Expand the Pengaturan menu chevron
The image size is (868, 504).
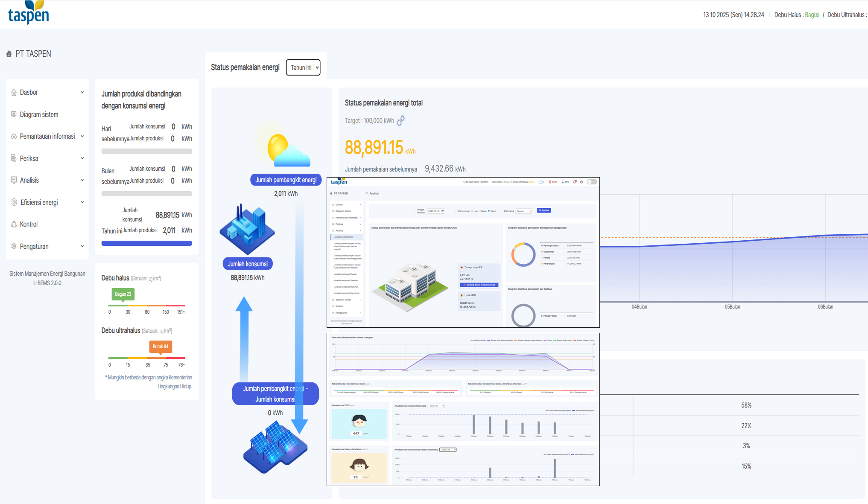tap(82, 246)
